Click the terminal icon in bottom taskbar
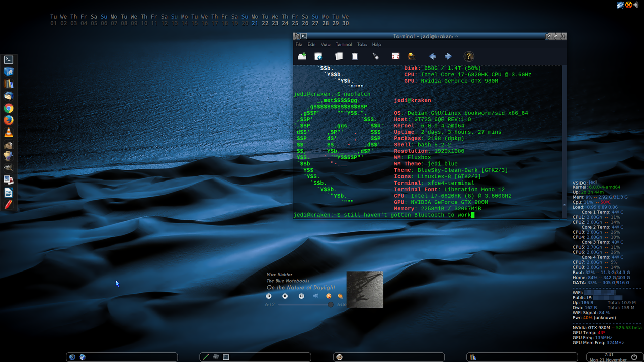Image resolution: width=644 pixels, height=362 pixels. click(x=226, y=357)
